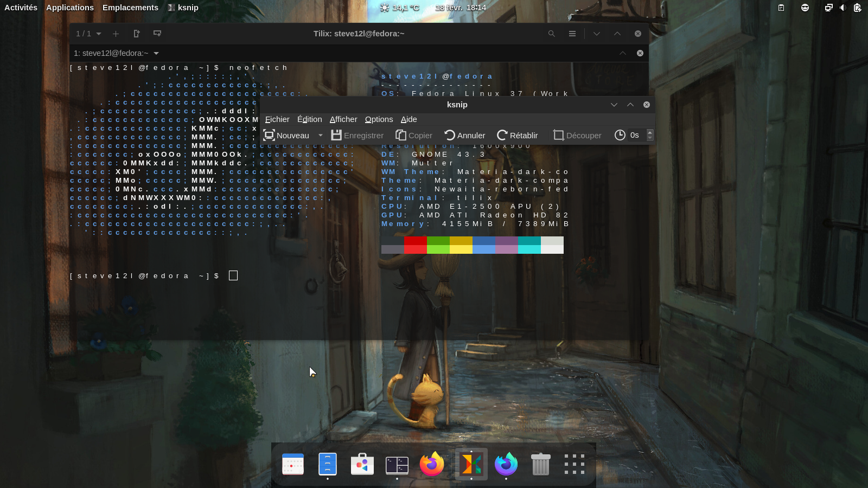Click the red color block in neofetch output
This screenshot has height=488, width=868.
point(416,245)
